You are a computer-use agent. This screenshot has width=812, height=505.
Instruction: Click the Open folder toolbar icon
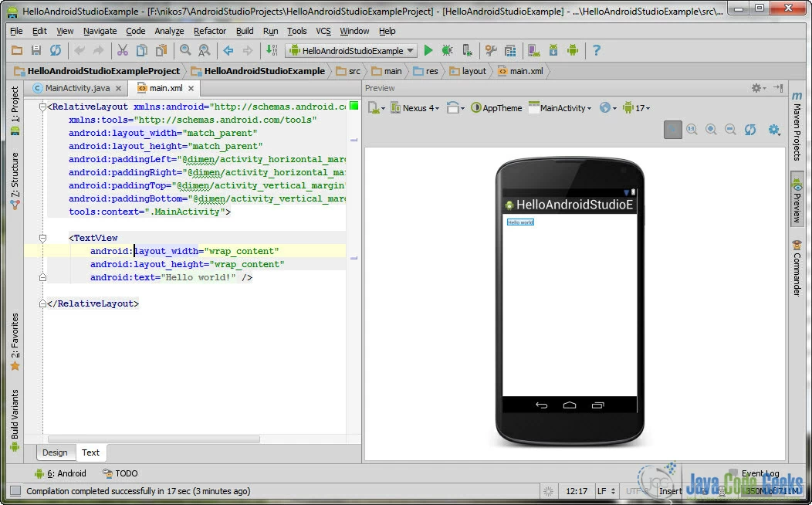point(16,50)
